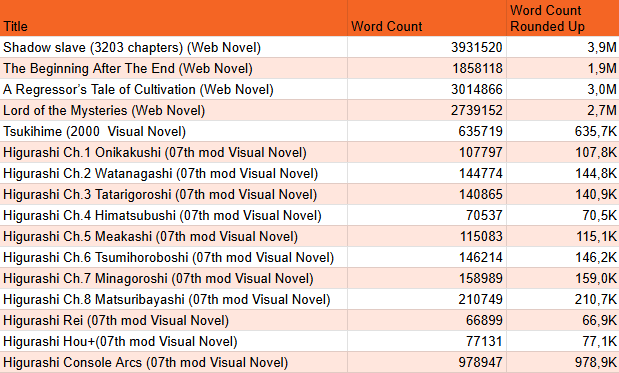Screen dimensions: 619x373
Task: Select The Beginning After The End cell
Action: (x=174, y=68)
